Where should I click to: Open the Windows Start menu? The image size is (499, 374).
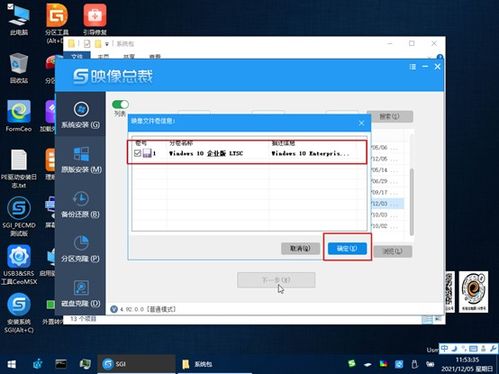pos(12,364)
